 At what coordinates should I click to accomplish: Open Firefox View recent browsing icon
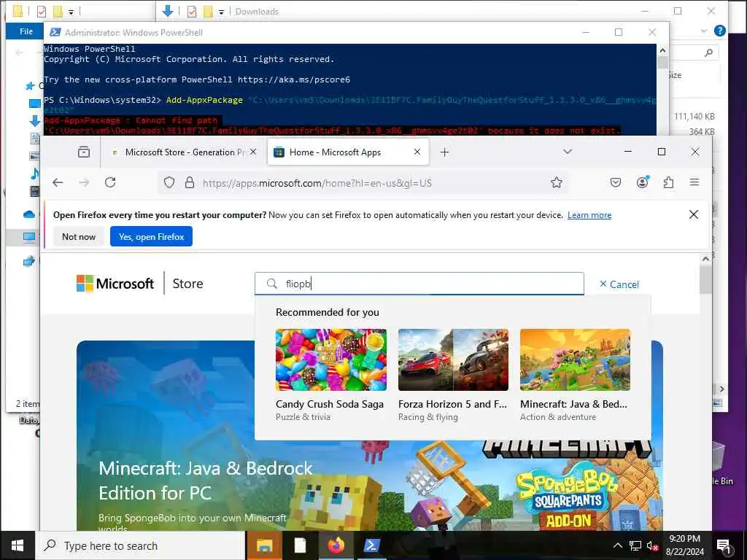[84, 152]
